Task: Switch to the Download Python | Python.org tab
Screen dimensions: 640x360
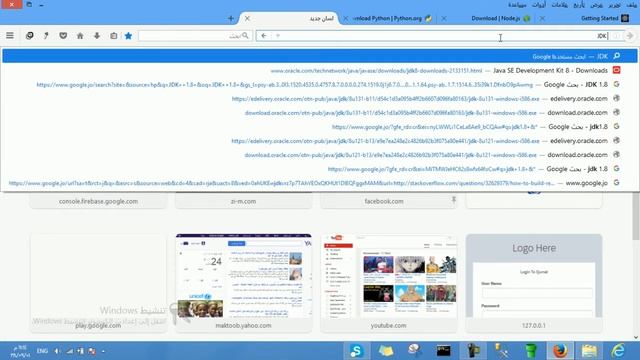Action: (x=391, y=18)
